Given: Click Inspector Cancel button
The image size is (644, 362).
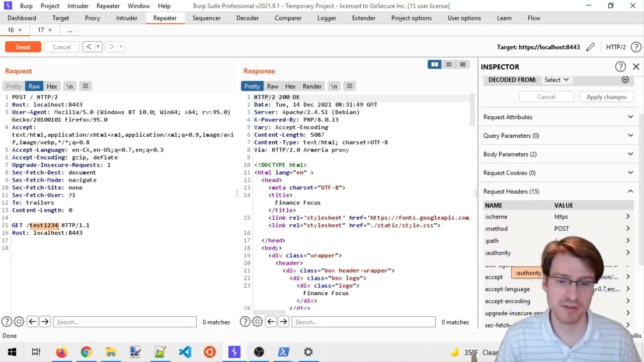Looking at the screenshot, I should 546,97.
